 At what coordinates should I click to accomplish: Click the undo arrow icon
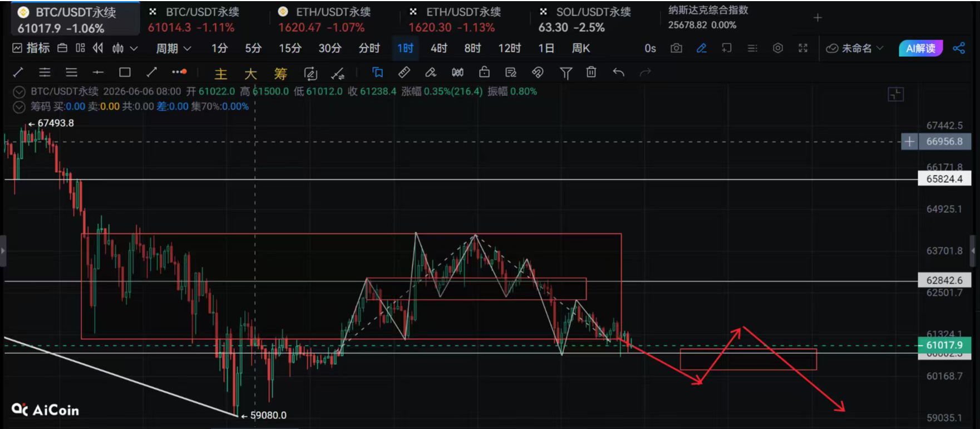tap(618, 72)
